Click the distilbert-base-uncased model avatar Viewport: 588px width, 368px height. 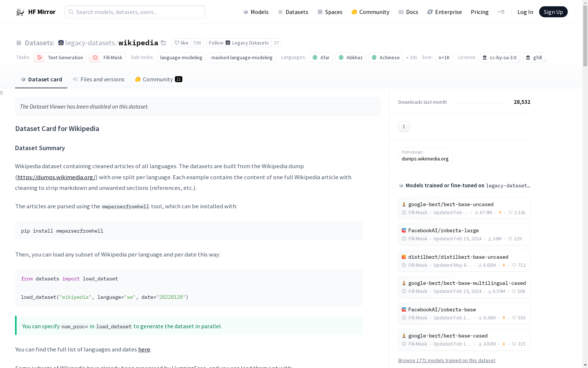tap(404, 257)
